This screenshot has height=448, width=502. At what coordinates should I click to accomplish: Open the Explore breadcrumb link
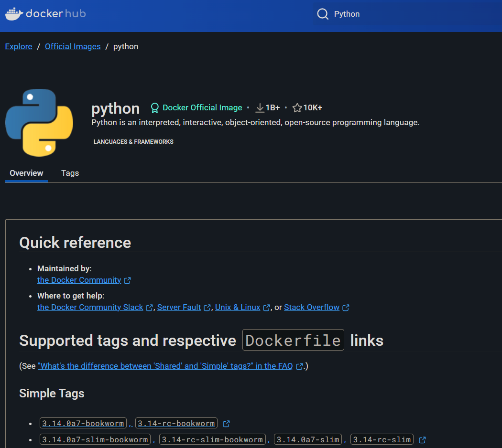point(18,46)
